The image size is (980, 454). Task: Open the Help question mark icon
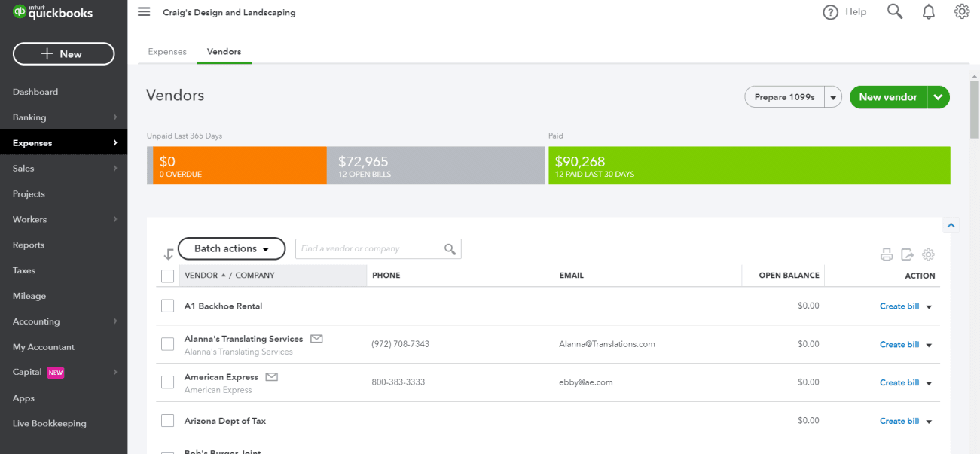coord(830,12)
